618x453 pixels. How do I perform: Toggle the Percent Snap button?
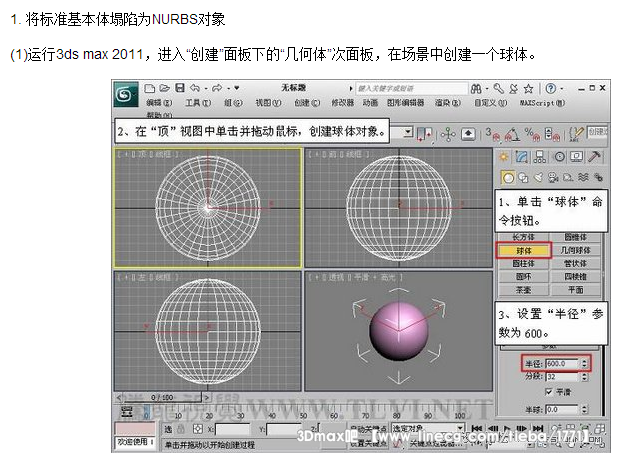coord(532,134)
